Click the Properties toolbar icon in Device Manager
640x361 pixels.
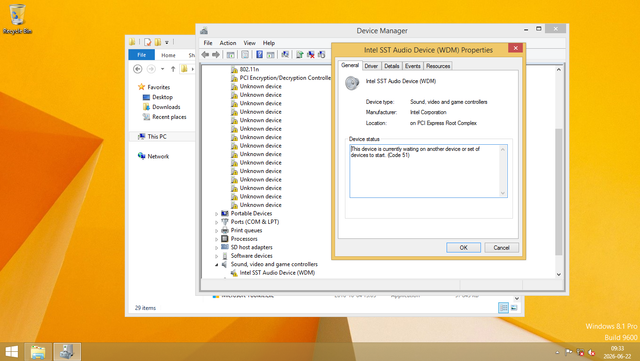point(245,54)
